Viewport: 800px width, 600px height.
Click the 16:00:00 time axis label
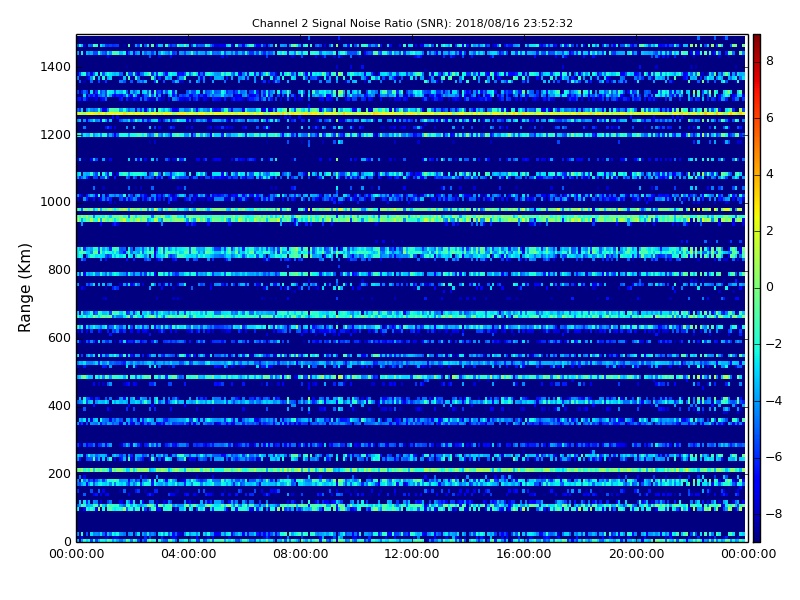tap(524, 554)
